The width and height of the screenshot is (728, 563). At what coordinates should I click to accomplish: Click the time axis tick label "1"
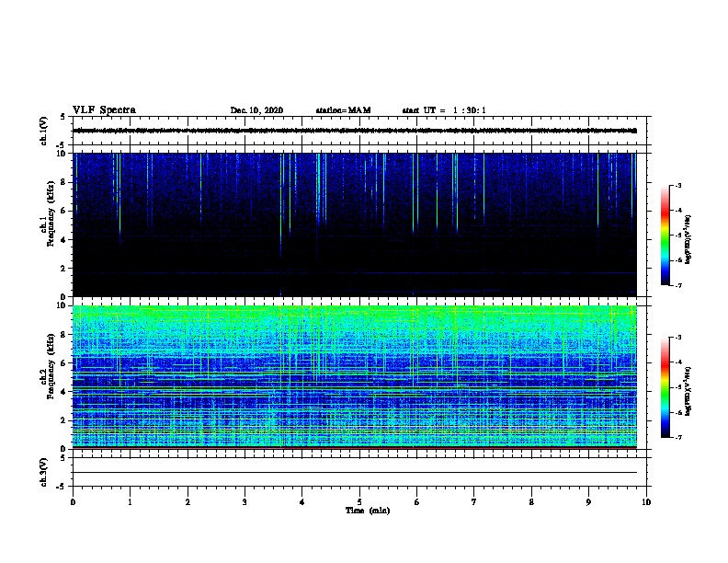130,502
